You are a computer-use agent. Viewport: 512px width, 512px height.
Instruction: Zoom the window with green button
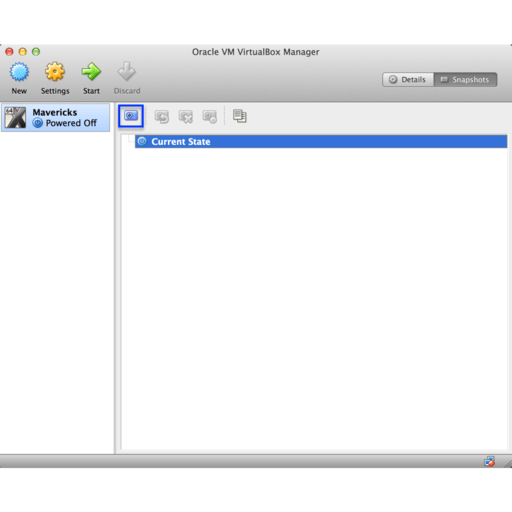(x=36, y=52)
